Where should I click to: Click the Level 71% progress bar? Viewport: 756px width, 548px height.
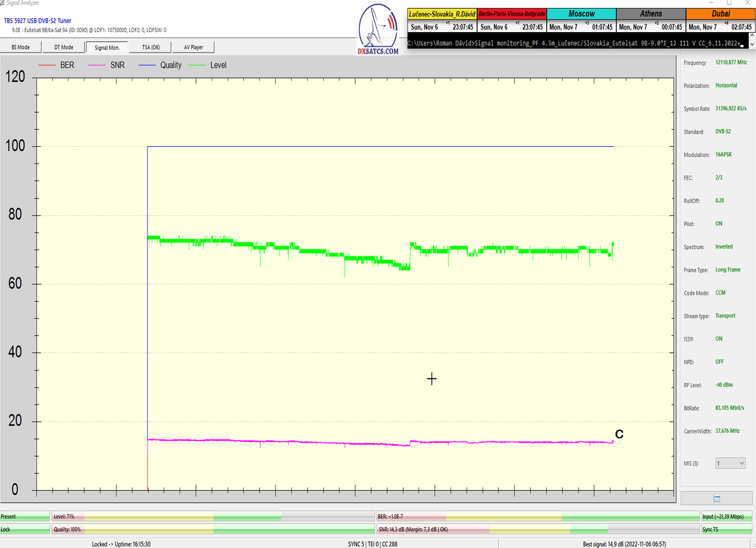212,517
